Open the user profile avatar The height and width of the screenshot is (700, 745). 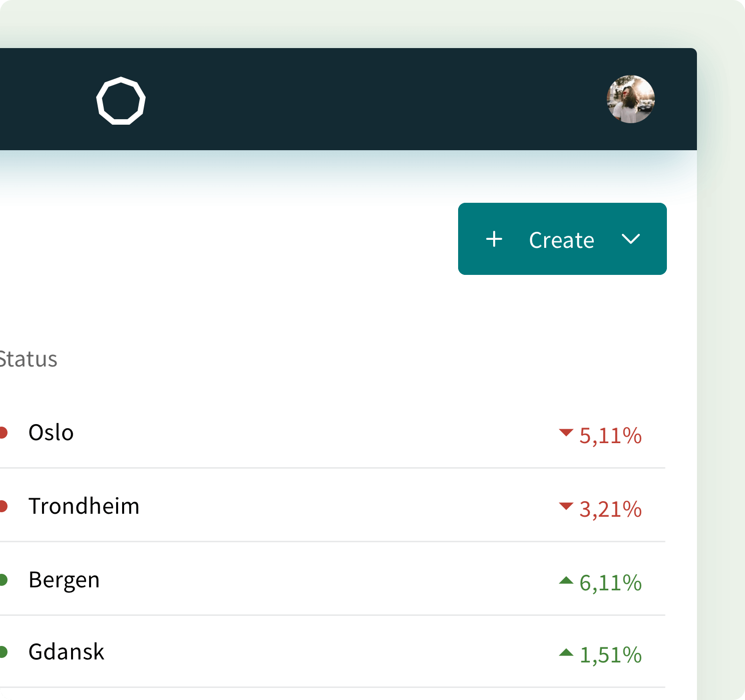tap(630, 99)
